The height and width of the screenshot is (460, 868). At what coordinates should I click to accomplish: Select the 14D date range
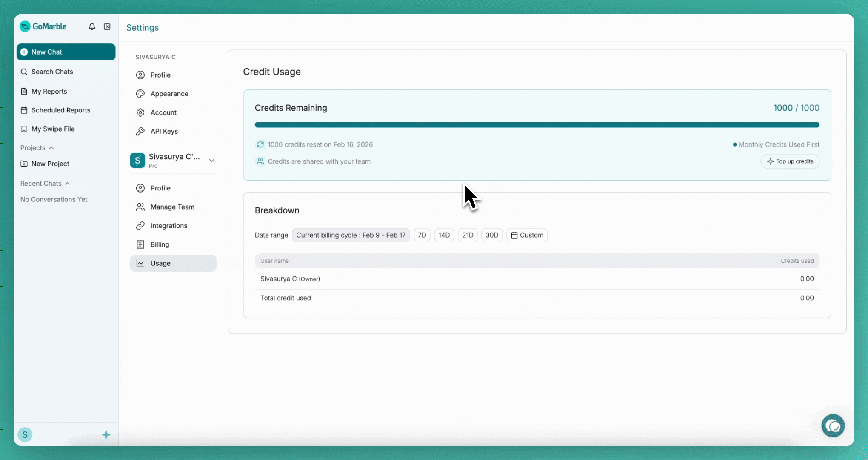pyautogui.click(x=444, y=235)
